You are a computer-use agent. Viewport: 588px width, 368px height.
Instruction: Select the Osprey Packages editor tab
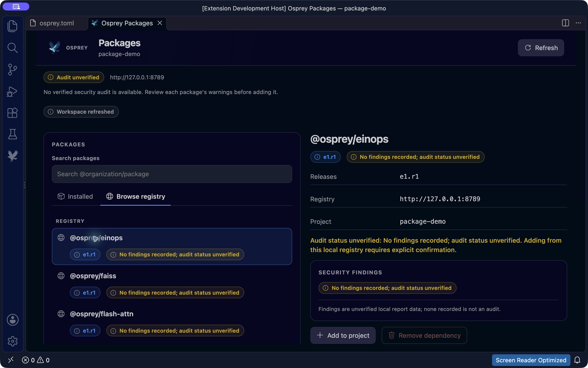coord(127,23)
